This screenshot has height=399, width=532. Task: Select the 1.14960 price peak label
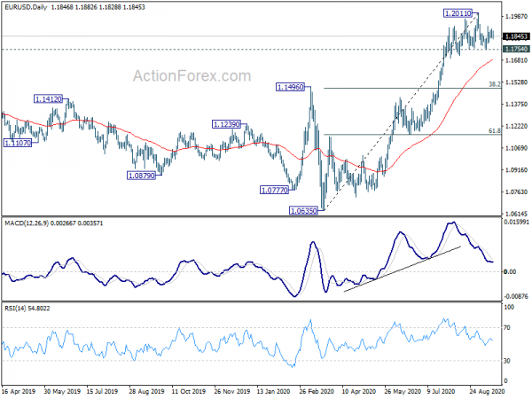291,87
